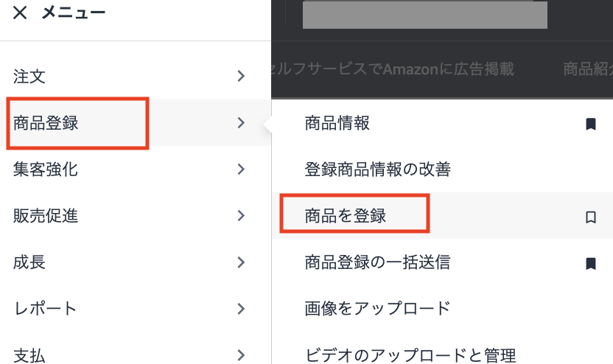Open the 商品登録 menu item
The width and height of the screenshot is (613, 364).
tap(46, 123)
